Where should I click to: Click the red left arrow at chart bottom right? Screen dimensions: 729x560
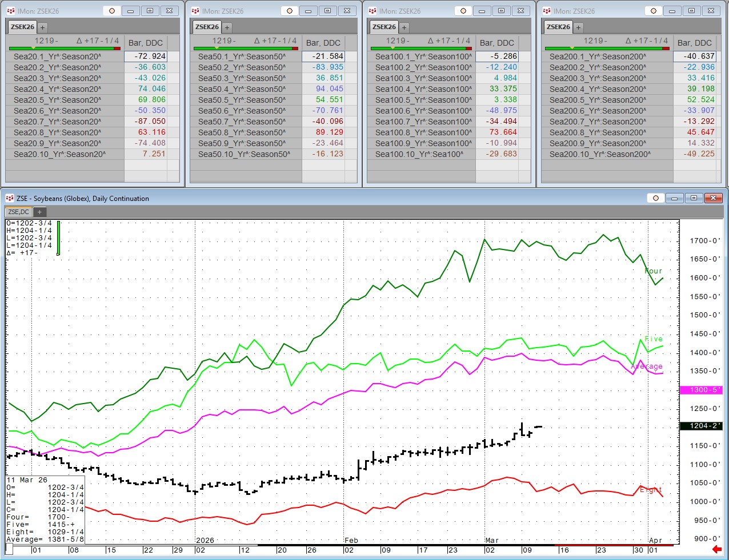tap(716, 550)
